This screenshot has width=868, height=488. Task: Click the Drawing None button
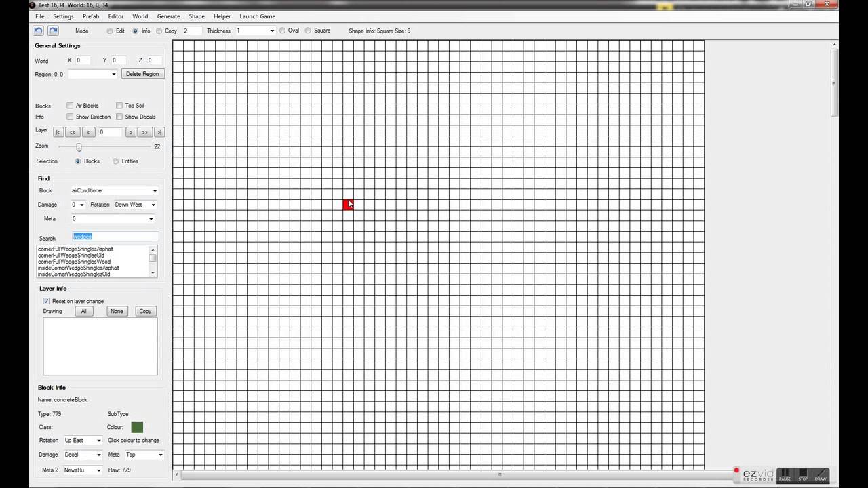pyautogui.click(x=117, y=311)
